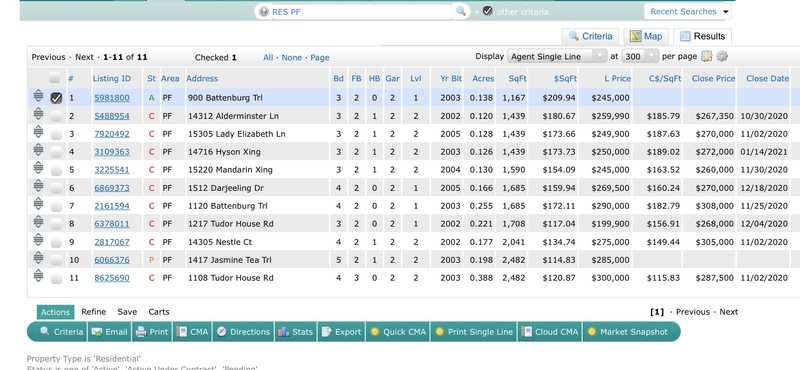Viewport: 800px width, 370px height.
Task: Launch Quick CMA from the action bar
Action: click(x=397, y=332)
